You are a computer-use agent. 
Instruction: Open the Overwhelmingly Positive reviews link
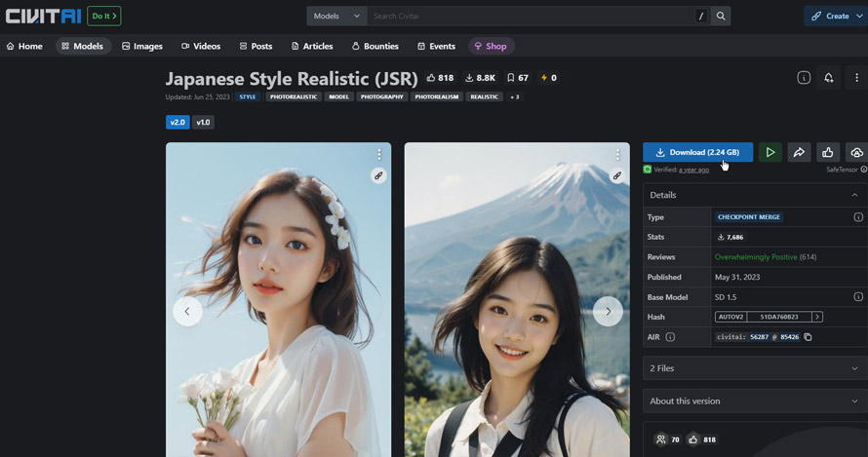[x=758, y=257]
